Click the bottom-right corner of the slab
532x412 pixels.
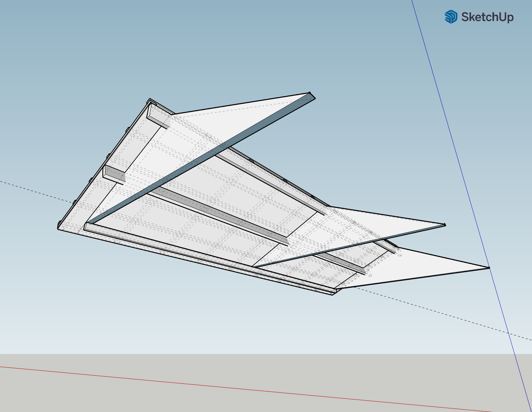pyautogui.click(x=334, y=294)
